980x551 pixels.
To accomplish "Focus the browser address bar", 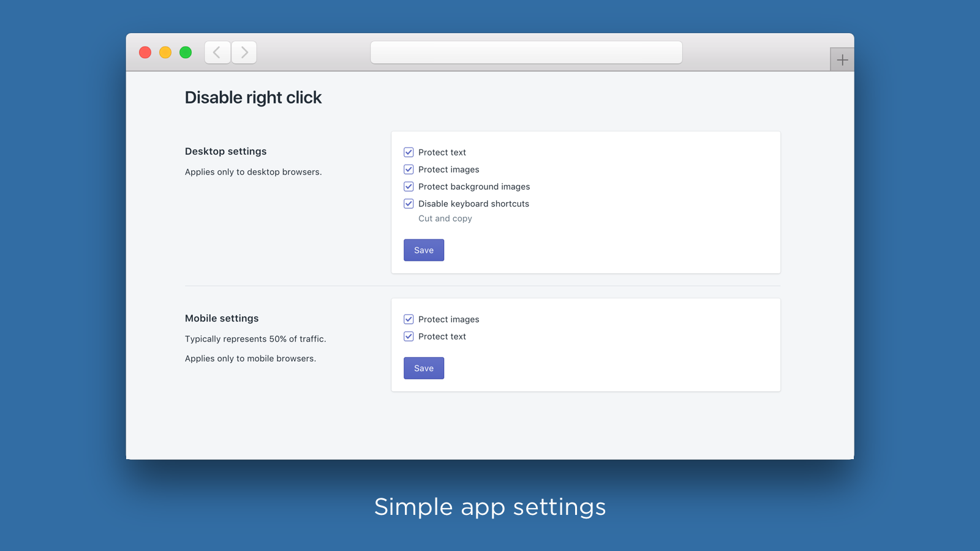I will pyautogui.click(x=526, y=53).
